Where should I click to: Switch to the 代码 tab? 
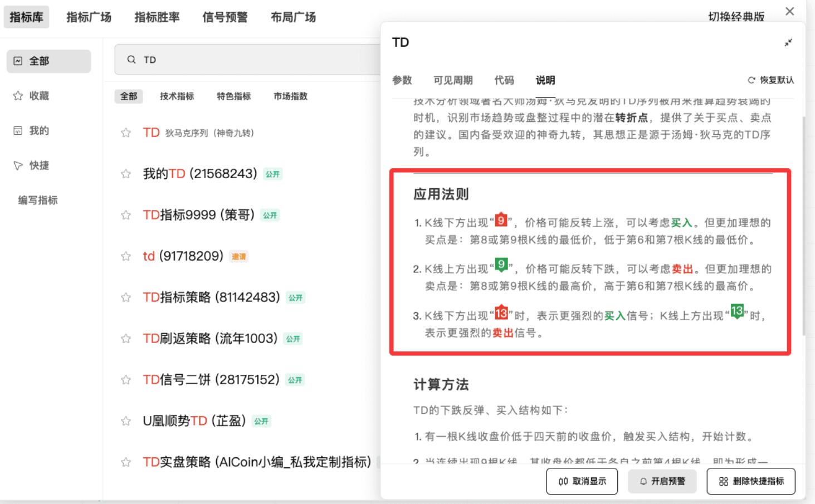tap(504, 80)
